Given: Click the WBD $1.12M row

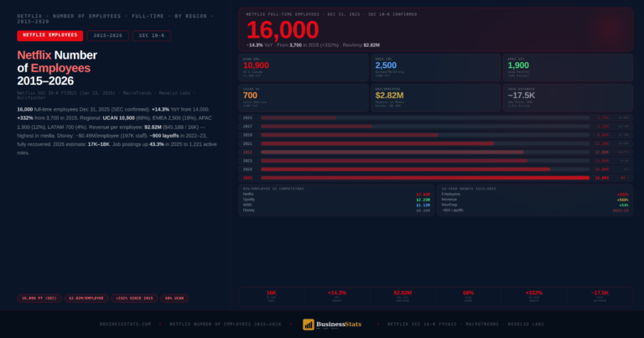Looking at the screenshot, I should [x=336, y=205].
